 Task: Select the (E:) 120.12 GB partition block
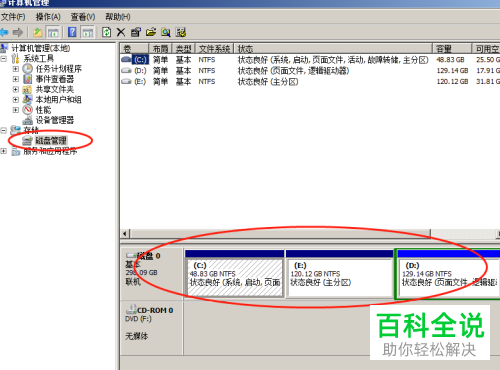[339, 274]
